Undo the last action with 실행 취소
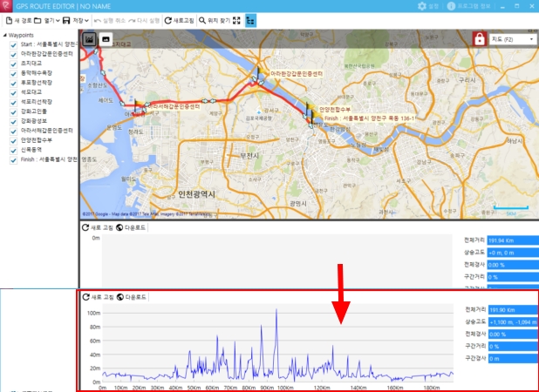539x392 pixels. (x=110, y=21)
